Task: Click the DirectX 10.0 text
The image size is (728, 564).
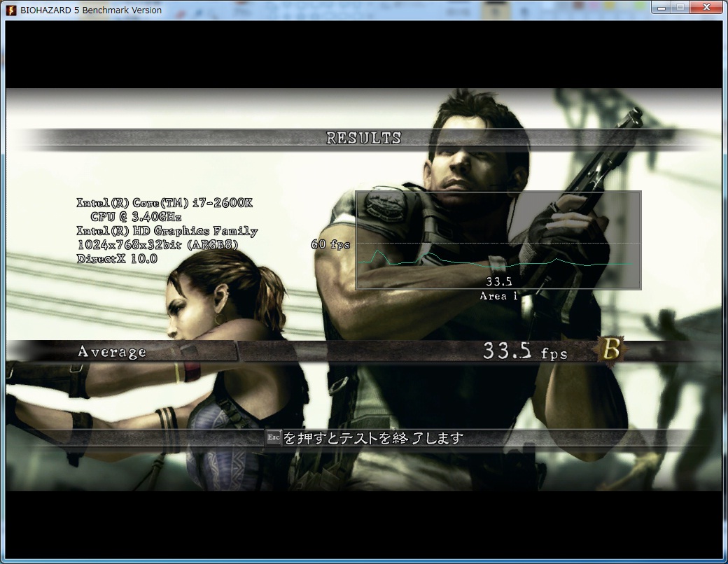Action: (x=117, y=258)
